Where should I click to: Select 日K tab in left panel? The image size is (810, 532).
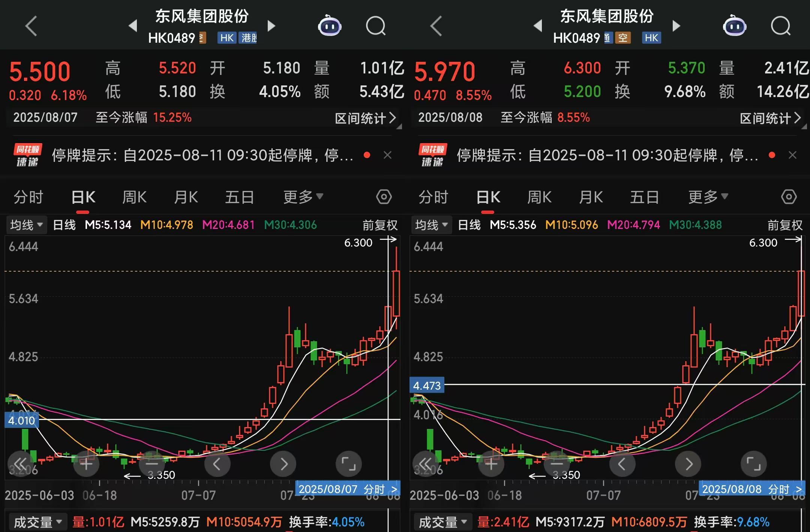pyautogui.click(x=83, y=197)
